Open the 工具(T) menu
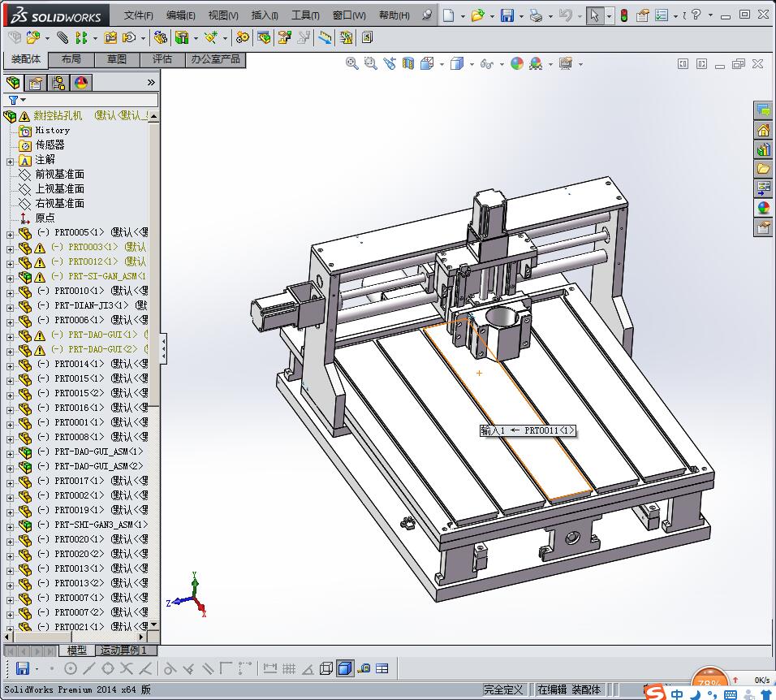Viewport: 776px width, 700px height. (305, 15)
